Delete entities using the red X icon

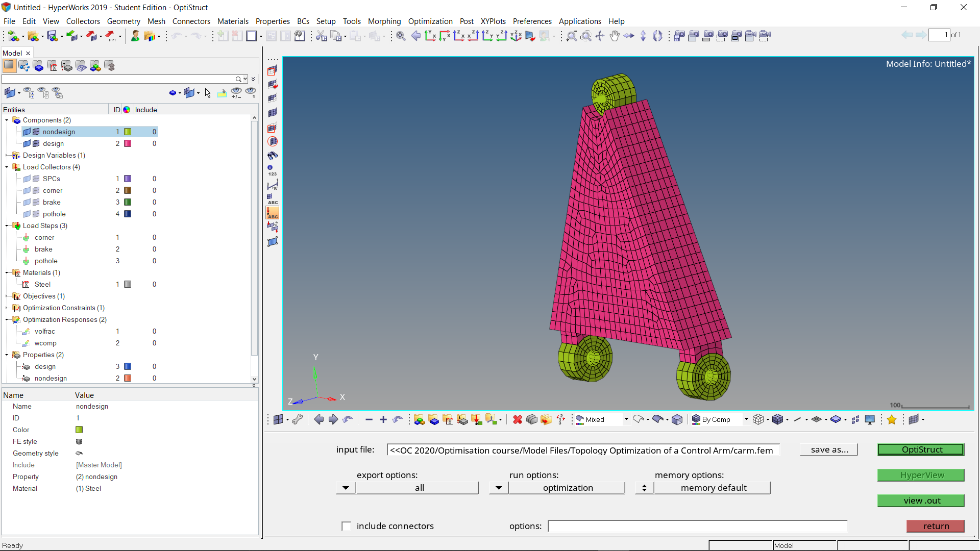[x=517, y=419]
